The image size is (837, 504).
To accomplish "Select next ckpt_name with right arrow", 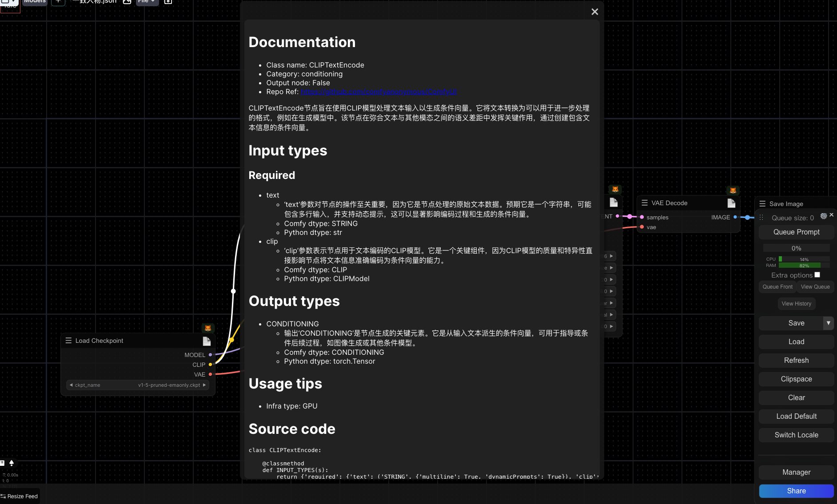I will click(204, 385).
